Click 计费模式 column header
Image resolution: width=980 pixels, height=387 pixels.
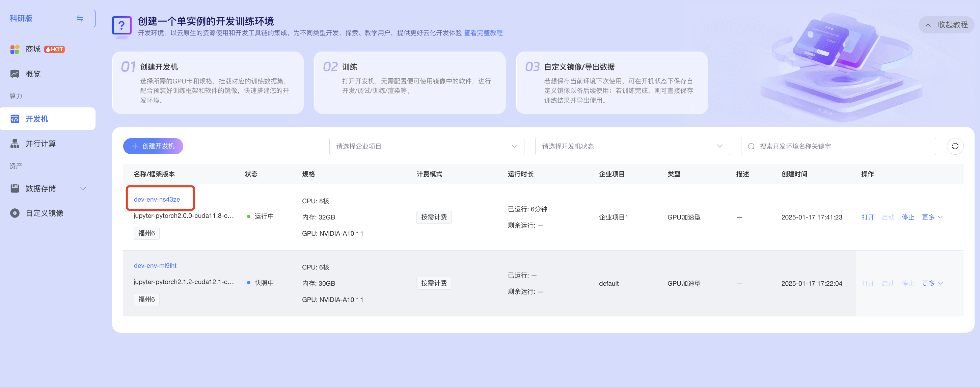(x=429, y=174)
